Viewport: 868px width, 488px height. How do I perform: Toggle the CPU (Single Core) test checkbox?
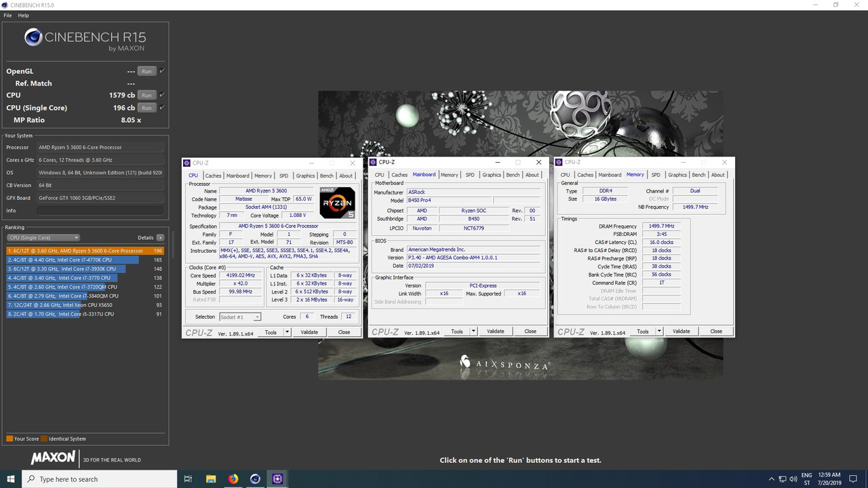pyautogui.click(x=162, y=107)
